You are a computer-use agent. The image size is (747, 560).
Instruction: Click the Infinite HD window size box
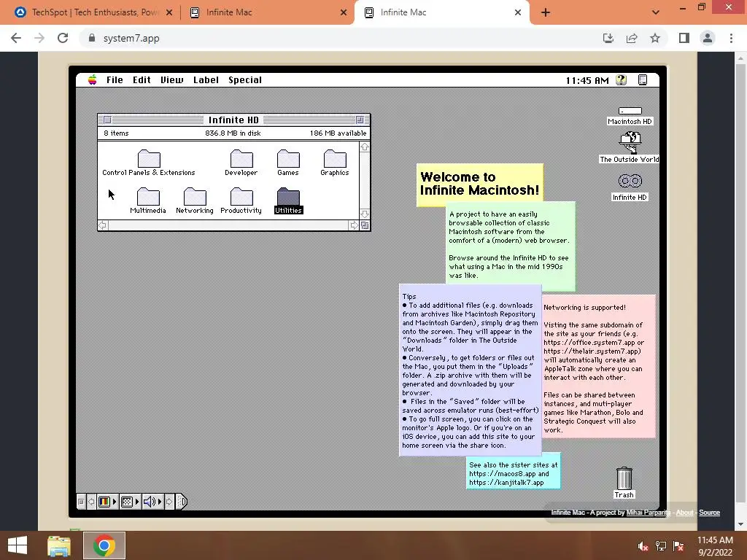pos(365,225)
